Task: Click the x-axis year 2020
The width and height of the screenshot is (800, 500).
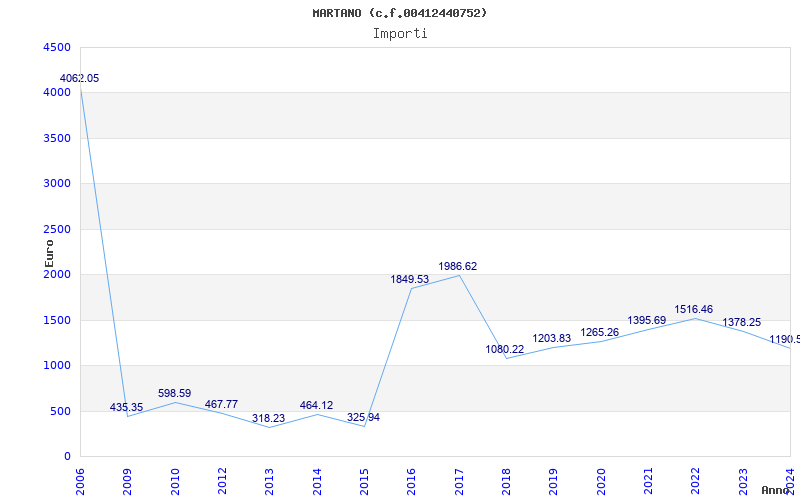Action: pos(601,482)
